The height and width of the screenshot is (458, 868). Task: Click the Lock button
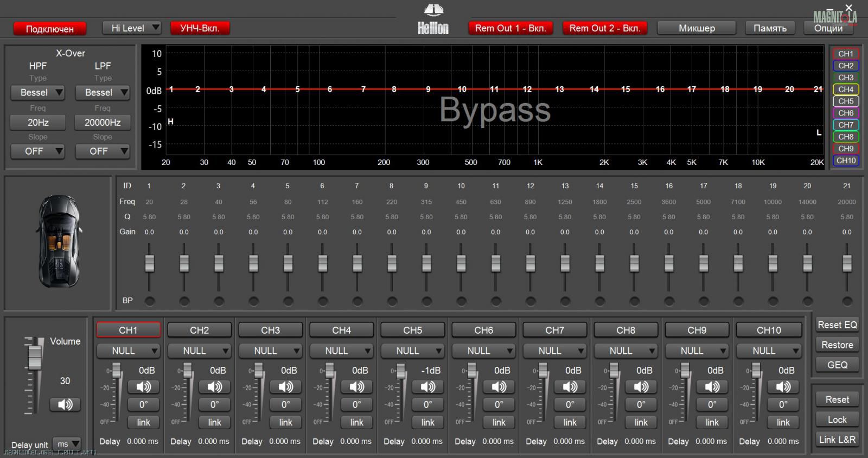tap(837, 420)
